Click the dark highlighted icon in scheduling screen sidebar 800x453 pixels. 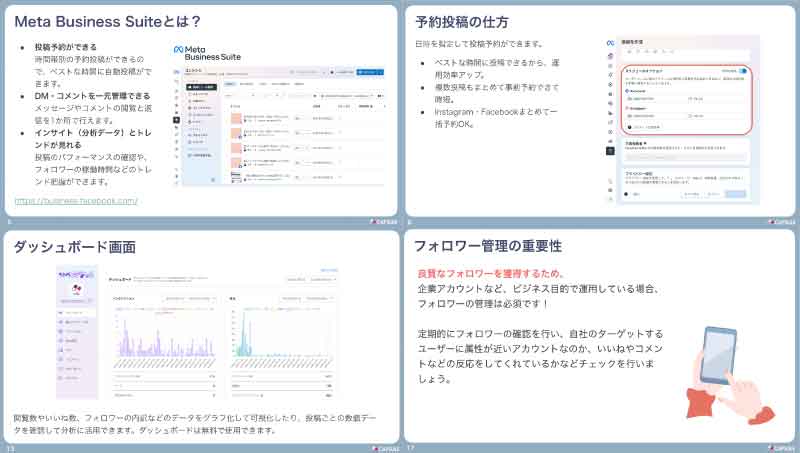pos(610,150)
